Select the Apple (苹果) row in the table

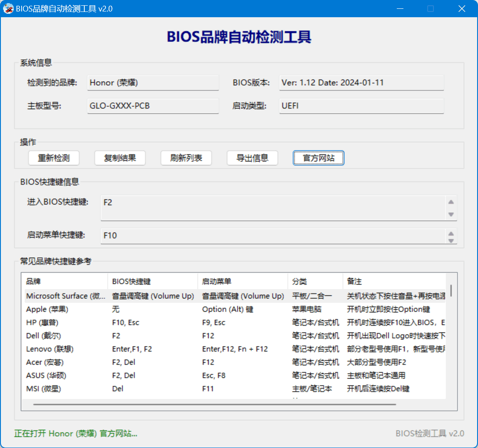(132, 309)
